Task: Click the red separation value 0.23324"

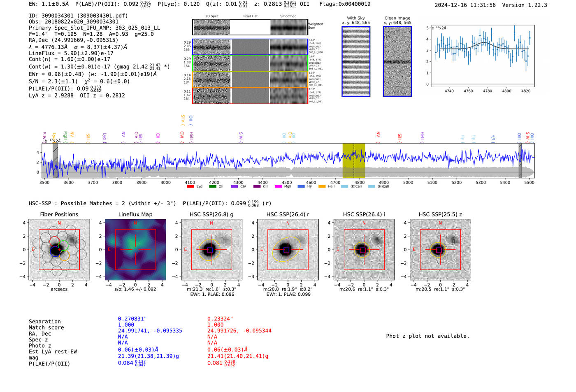Action: (x=220, y=319)
